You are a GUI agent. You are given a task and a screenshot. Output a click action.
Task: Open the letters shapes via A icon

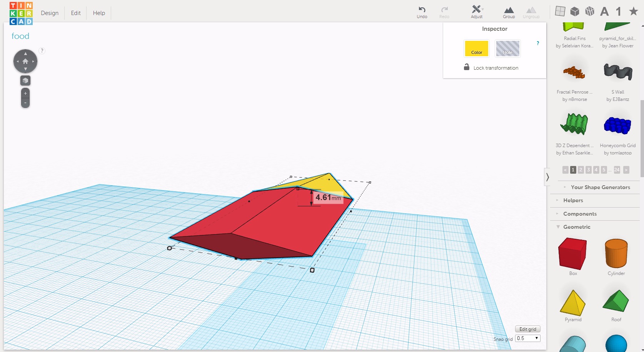pyautogui.click(x=604, y=12)
